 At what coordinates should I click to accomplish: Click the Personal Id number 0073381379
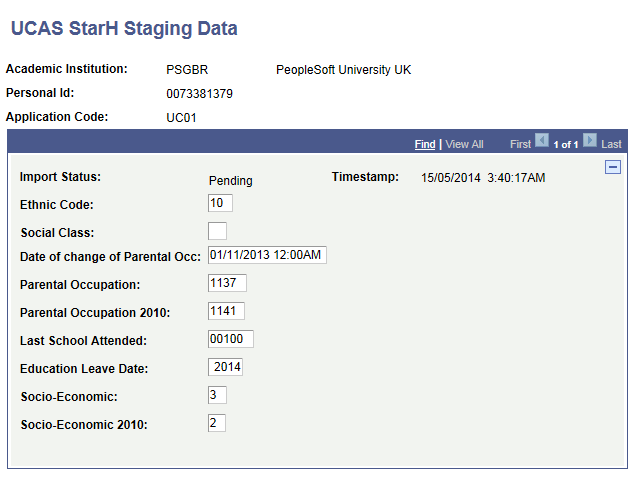[x=199, y=94]
